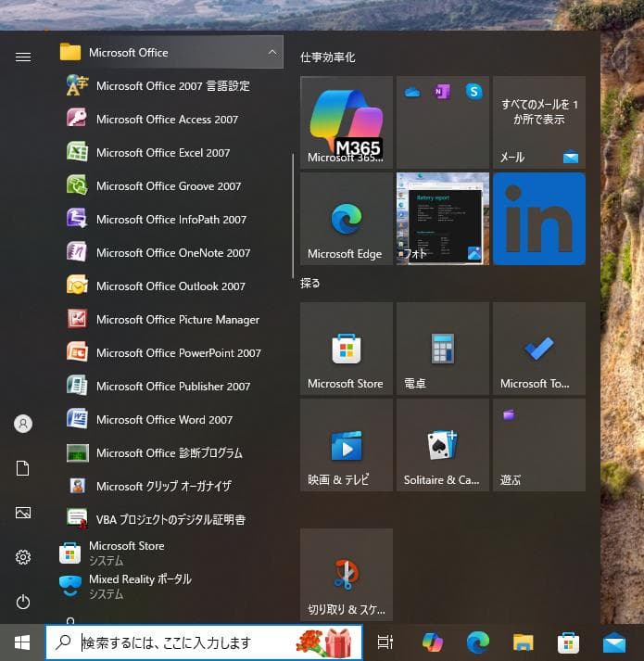Click the Windows Start button
The height and width of the screenshot is (661, 644).
(22, 642)
